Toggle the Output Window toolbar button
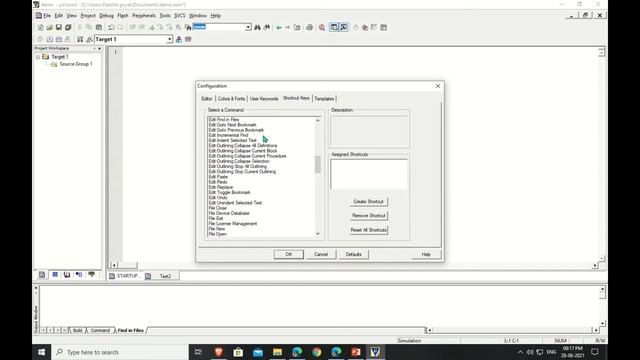The width and height of the screenshot is (640, 360). (x=344, y=27)
